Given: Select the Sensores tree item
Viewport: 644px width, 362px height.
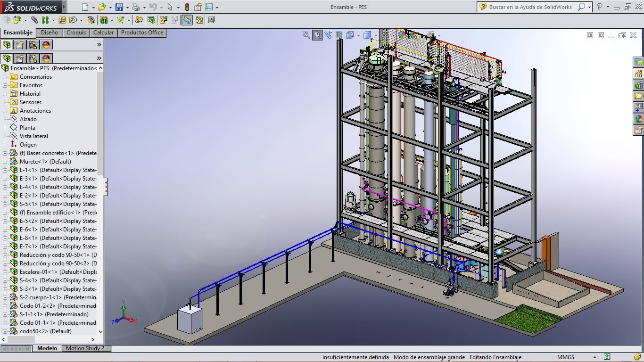Looking at the screenshot, I should click(30, 102).
